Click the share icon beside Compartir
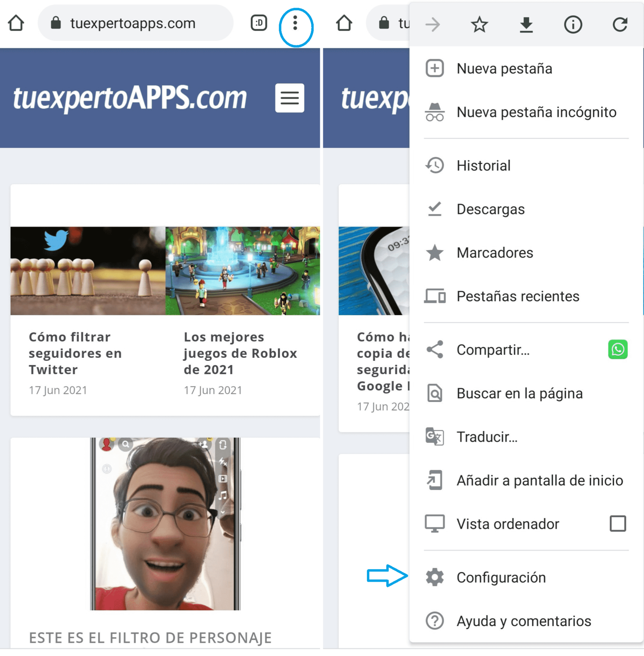Viewport: 644px width, 656px height. click(x=435, y=350)
